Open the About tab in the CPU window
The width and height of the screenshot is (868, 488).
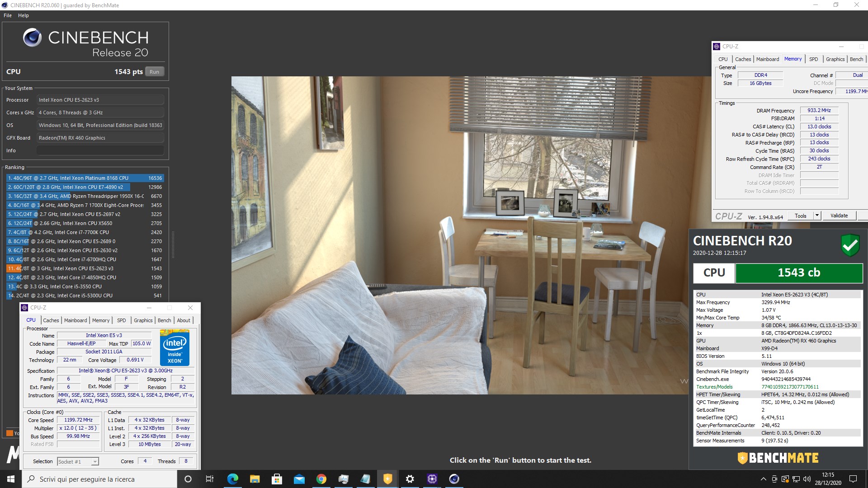pos(184,320)
